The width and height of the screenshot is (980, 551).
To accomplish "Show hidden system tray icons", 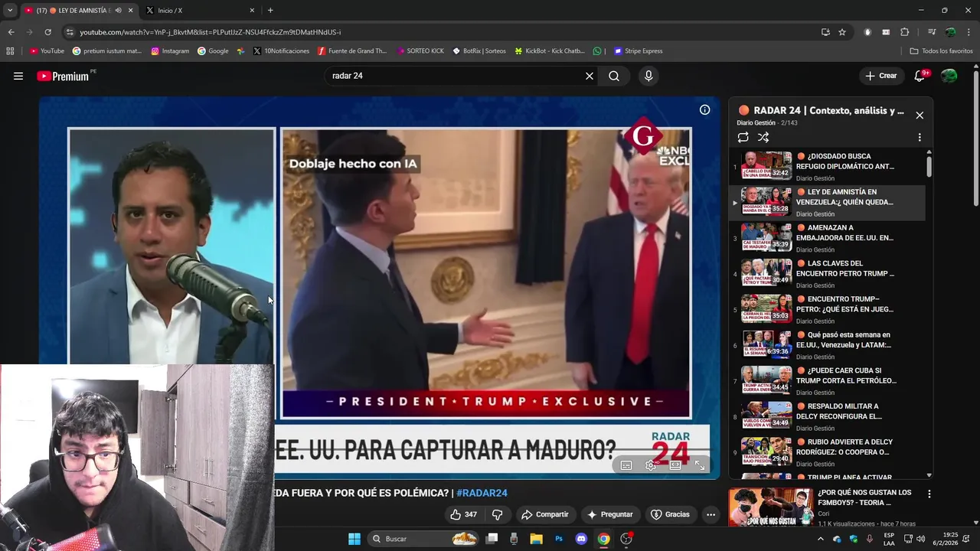I will tap(821, 539).
